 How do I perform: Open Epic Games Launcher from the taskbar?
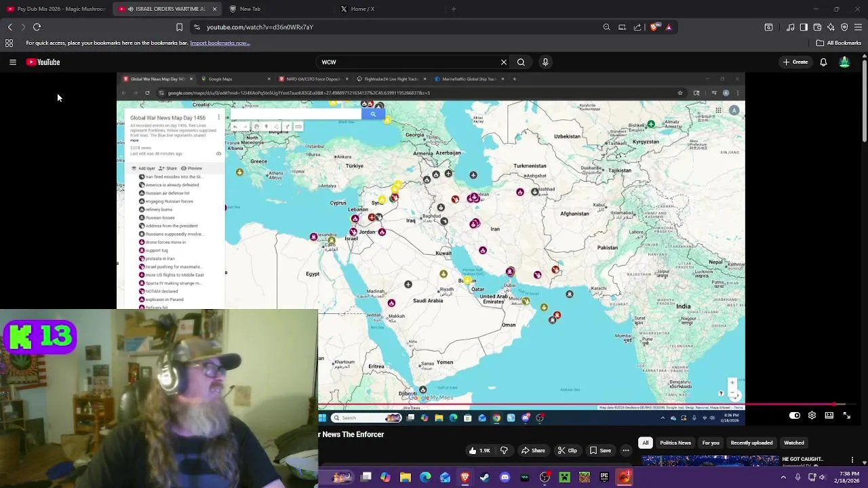coord(604,477)
